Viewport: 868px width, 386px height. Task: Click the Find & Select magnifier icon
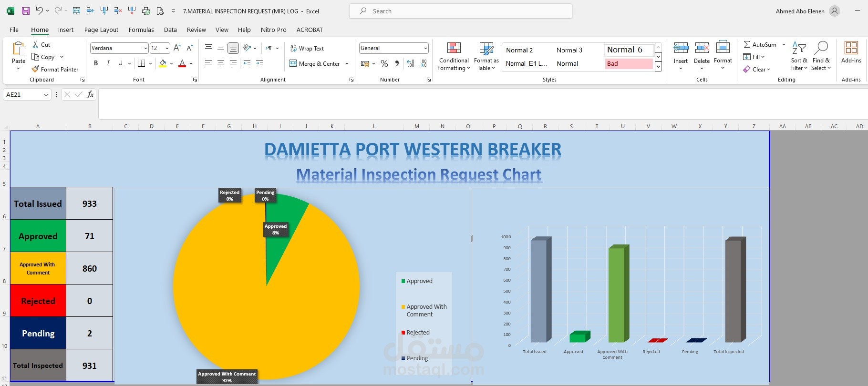pos(821,48)
